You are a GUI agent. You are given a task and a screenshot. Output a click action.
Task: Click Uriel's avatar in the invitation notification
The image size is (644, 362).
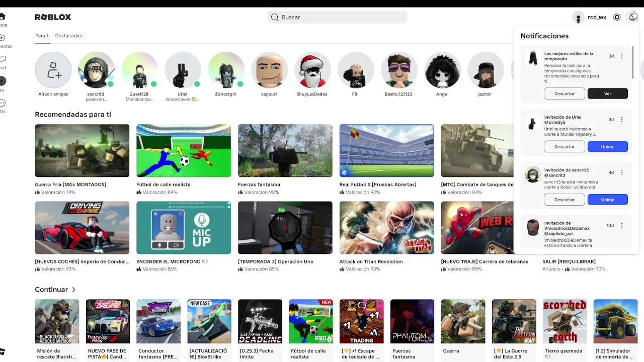533,122
